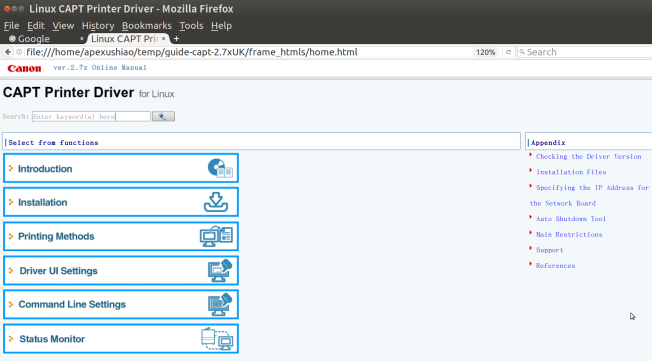This screenshot has width=652, height=361.
Task: Click the Appendix heading text
Action: [x=548, y=143]
